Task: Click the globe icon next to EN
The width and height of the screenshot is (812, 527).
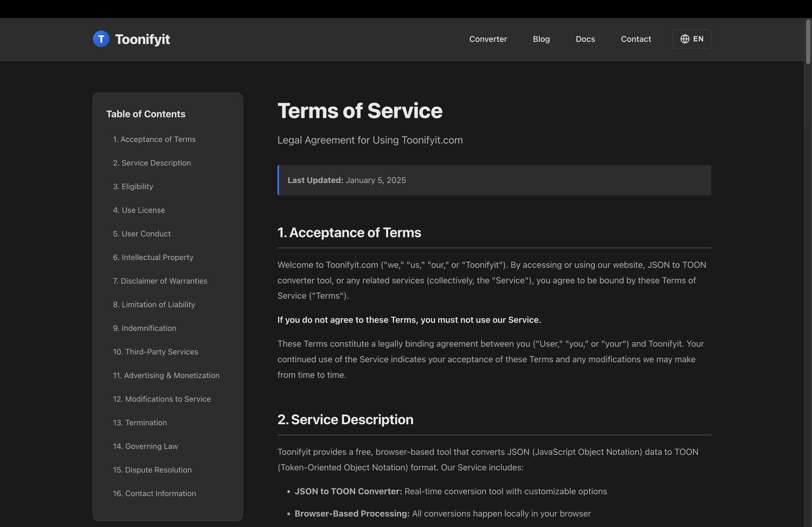Action: (x=685, y=39)
